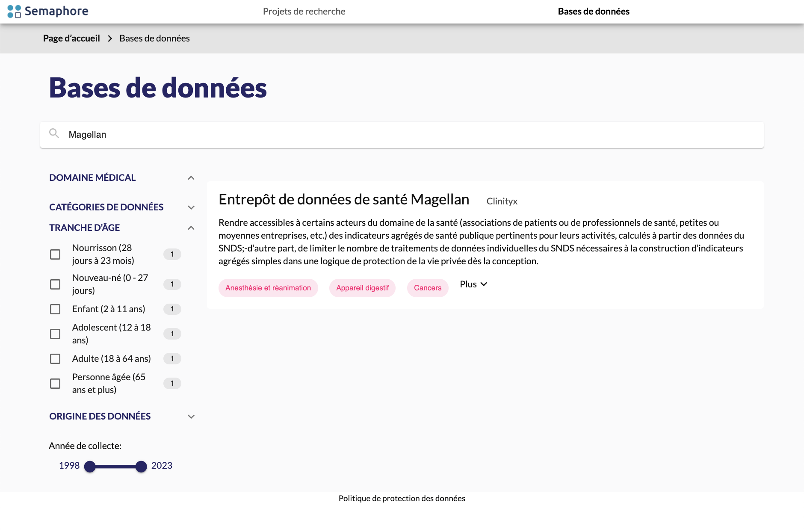Screen dimensions: 804x532
Task: Expand the Catégories de données filter
Action: (191, 207)
